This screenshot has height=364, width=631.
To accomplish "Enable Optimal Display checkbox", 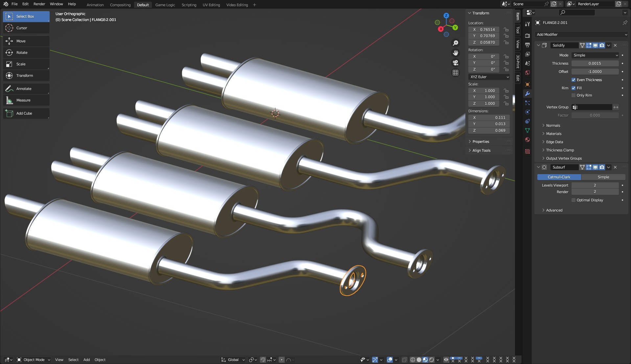I will 573,200.
